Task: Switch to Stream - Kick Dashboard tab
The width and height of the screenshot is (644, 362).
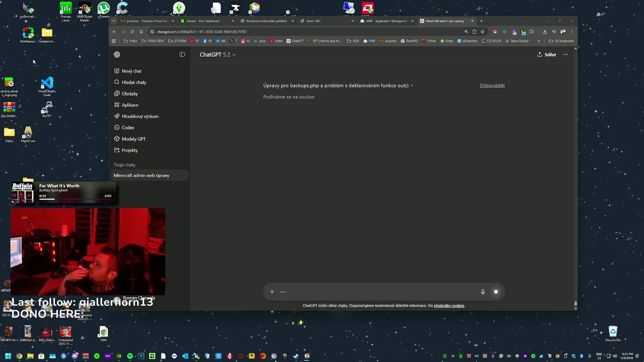Action: (207, 21)
